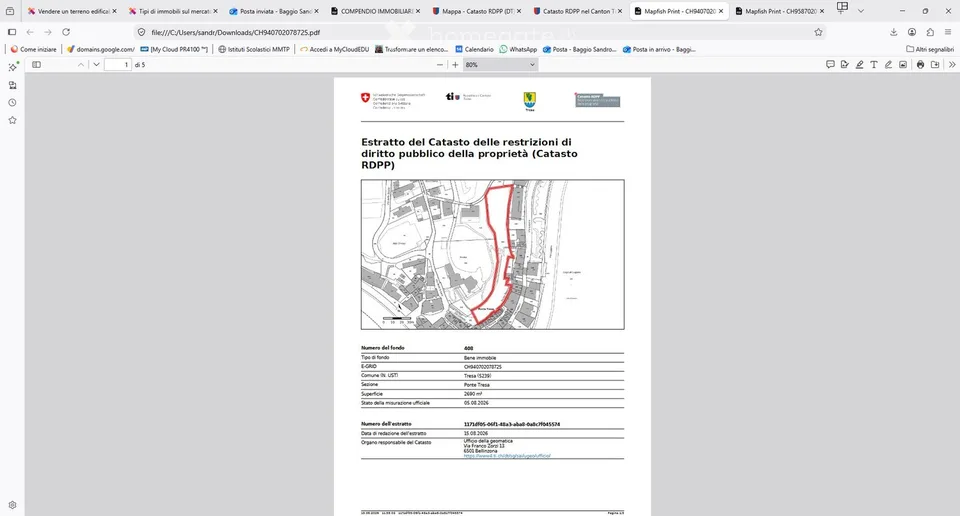
Task: Click the page number field
Action: [x=118, y=64]
